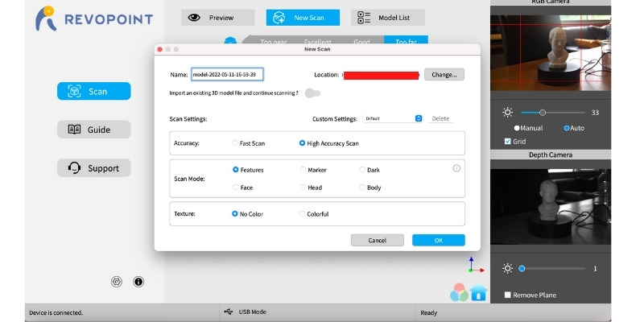Viewport: 644px width, 322px height.
Task: Close the New Scan dialog window
Action: [159, 49]
